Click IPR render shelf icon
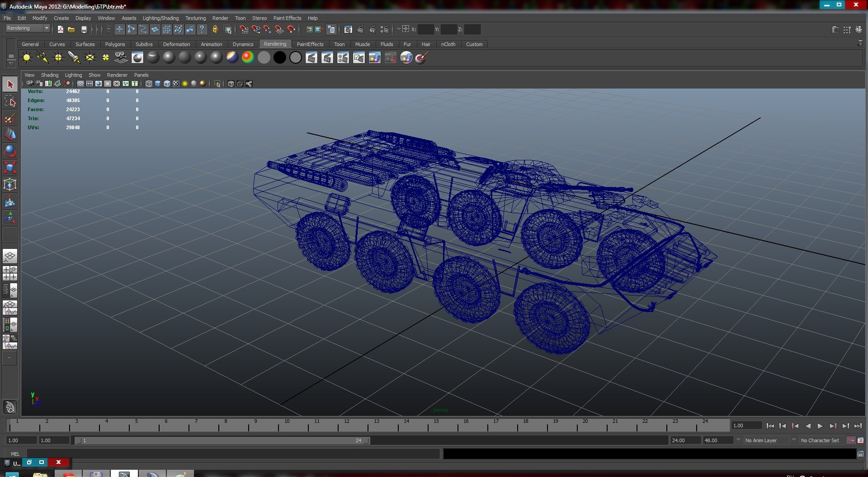Screen dimensions: 868x477 [x=327, y=57]
